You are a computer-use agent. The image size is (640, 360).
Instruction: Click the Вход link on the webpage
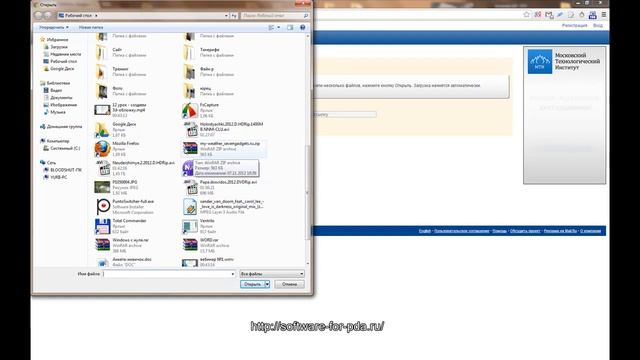[x=598, y=25]
